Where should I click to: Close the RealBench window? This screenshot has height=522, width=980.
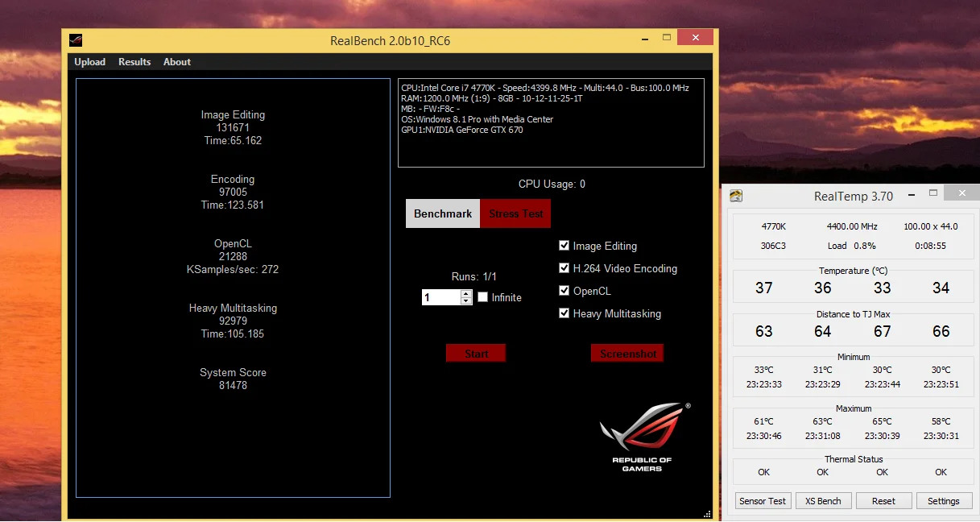[695, 38]
